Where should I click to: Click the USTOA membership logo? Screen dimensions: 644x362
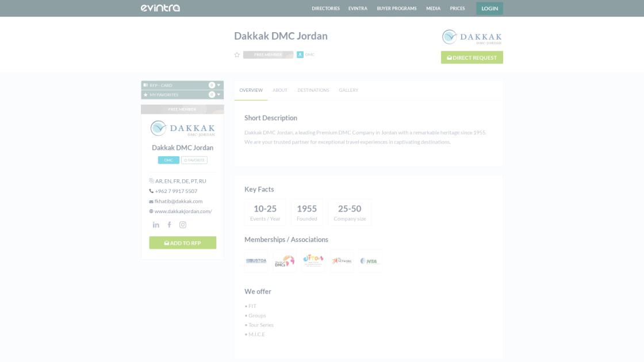point(256,261)
